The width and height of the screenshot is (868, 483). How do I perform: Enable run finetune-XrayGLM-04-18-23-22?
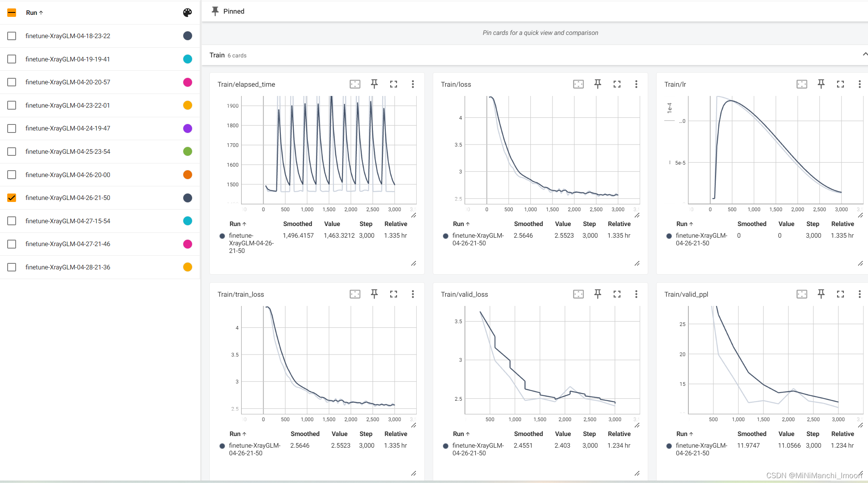click(12, 36)
